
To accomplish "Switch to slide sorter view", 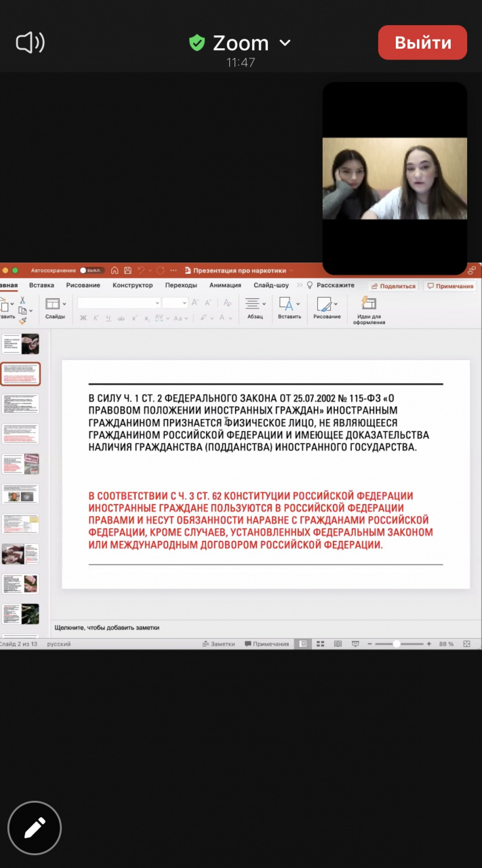I will click(x=319, y=644).
